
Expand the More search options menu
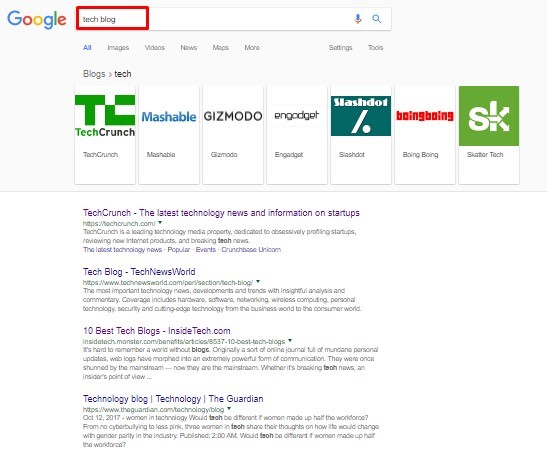(x=252, y=48)
